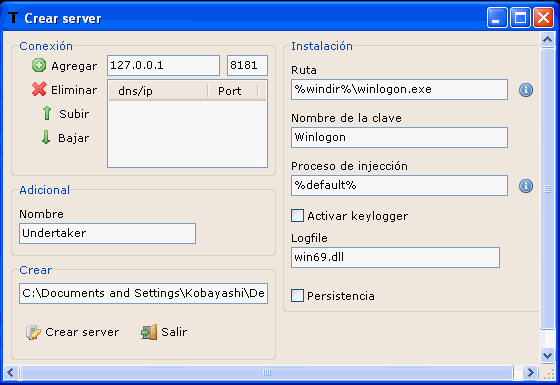Click the vertical scrollbar up arrow
Image resolution: width=560 pixels, height=385 pixels.
547,39
